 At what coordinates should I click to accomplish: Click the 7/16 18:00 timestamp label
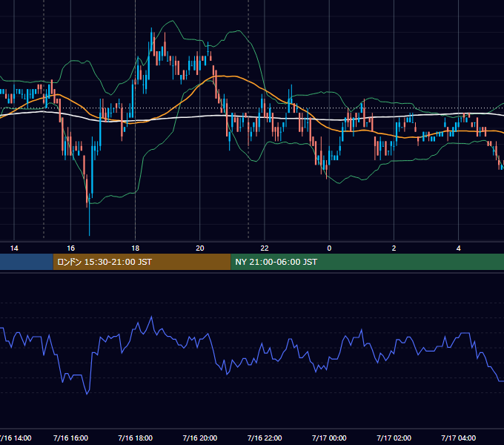click(x=136, y=438)
